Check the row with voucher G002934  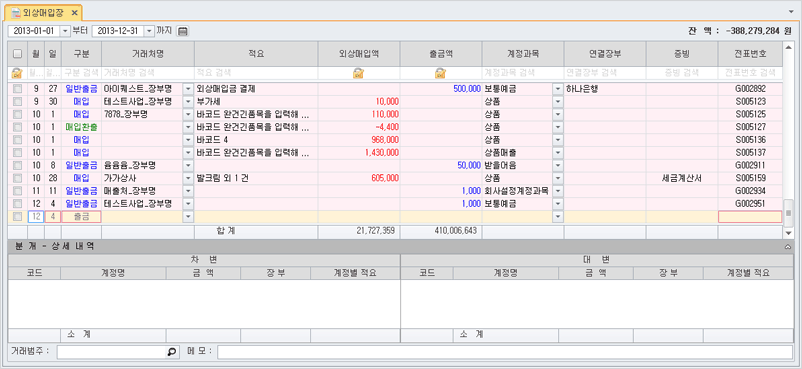17,191
